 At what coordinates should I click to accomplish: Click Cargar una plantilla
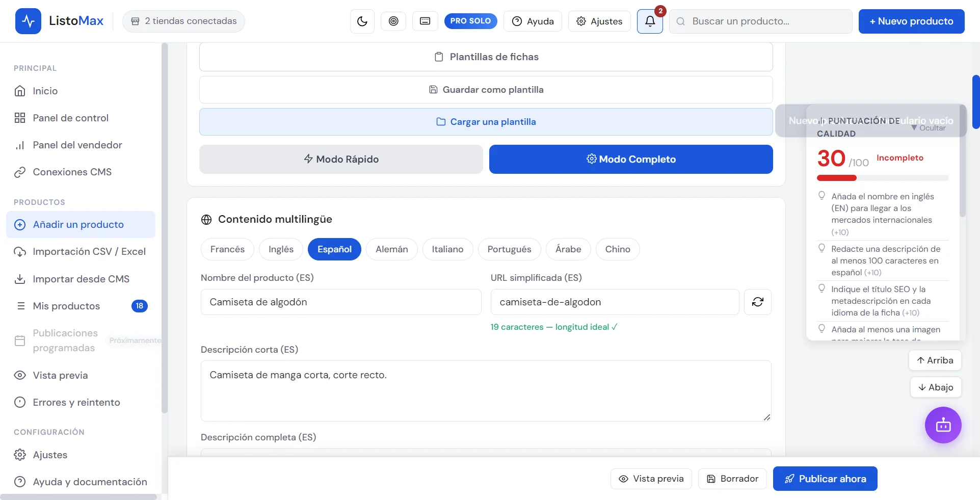click(x=486, y=122)
